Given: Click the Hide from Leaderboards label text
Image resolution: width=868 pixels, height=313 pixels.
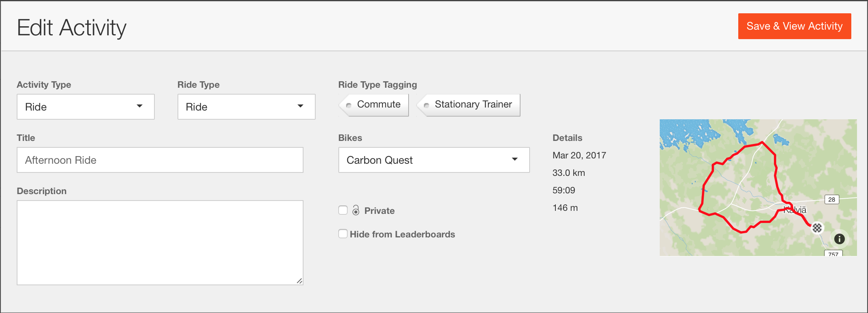Looking at the screenshot, I should click(402, 234).
